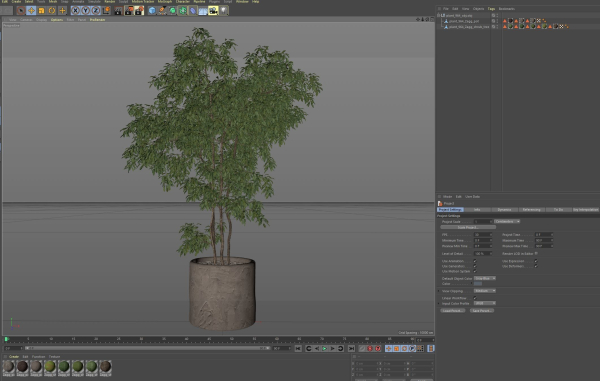Click the Save Preset button
Screen dimensions: 600x381
tap(482, 311)
